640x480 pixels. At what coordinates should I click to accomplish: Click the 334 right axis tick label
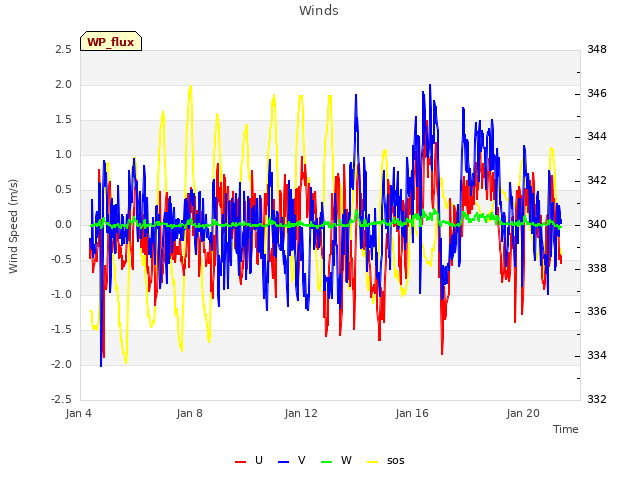597,356
